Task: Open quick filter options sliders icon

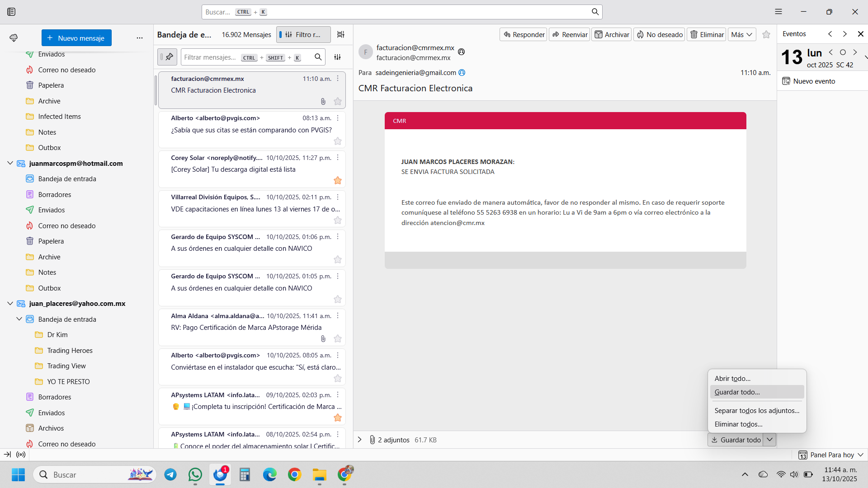Action: click(337, 57)
